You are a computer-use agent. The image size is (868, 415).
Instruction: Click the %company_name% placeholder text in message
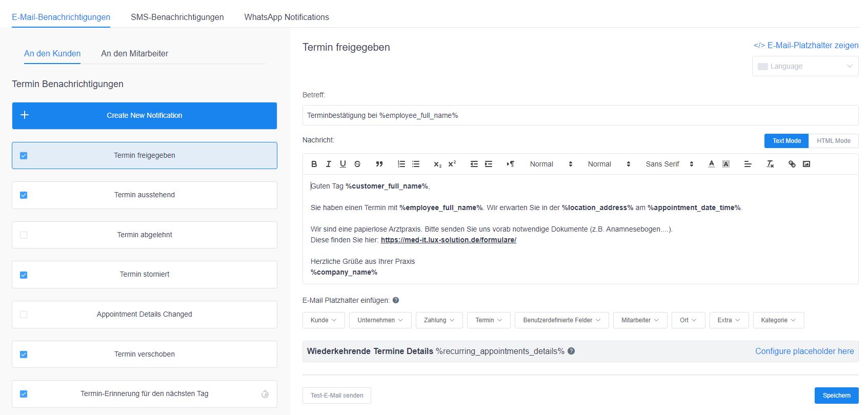[344, 272]
